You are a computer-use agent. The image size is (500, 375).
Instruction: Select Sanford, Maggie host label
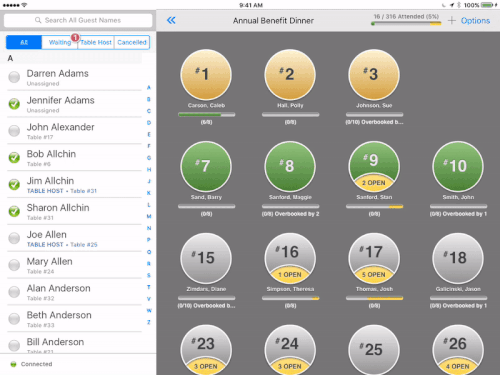click(290, 197)
